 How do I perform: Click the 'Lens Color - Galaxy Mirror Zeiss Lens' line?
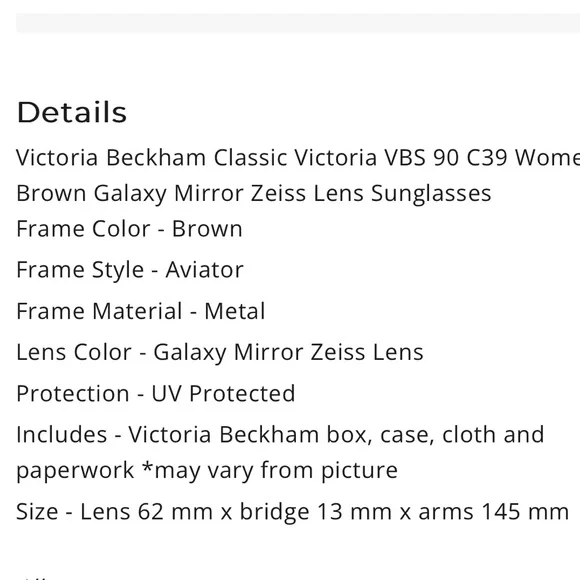pos(220,352)
